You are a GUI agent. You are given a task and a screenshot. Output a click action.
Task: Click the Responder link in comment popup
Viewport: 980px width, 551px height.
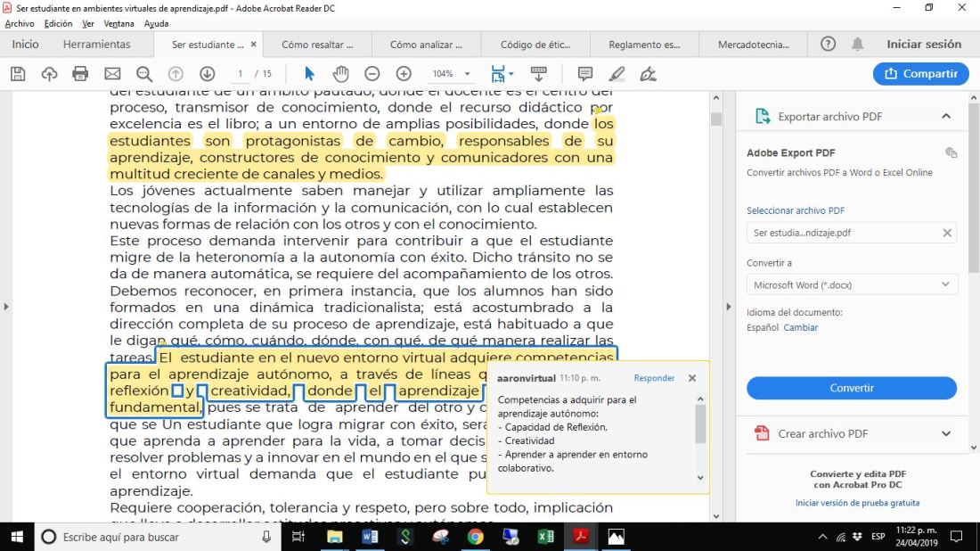click(x=654, y=378)
